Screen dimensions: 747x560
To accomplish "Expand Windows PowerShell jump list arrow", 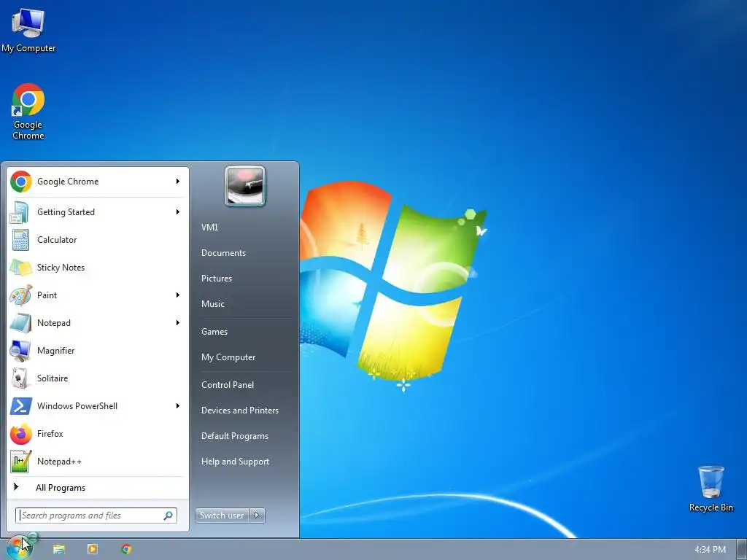I will [x=178, y=406].
